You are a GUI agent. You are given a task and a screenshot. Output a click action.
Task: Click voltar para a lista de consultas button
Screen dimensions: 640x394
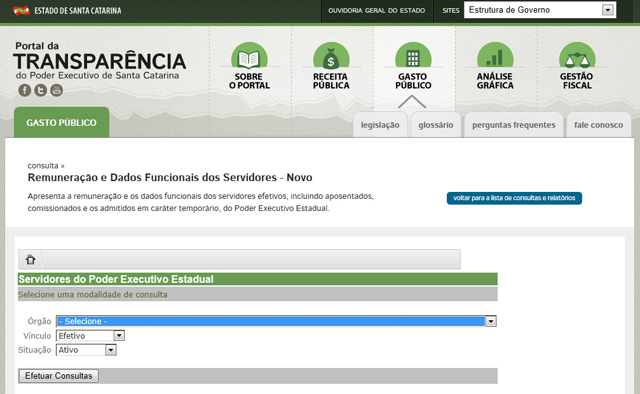(514, 198)
